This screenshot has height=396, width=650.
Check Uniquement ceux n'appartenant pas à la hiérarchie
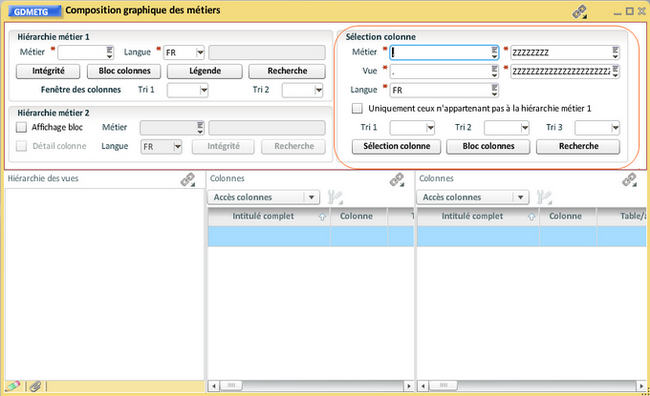(x=357, y=109)
